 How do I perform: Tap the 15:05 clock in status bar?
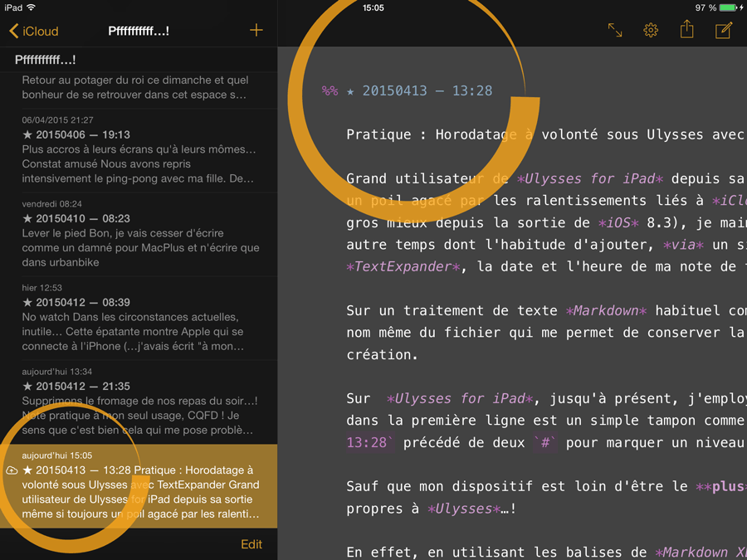click(373, 7)
